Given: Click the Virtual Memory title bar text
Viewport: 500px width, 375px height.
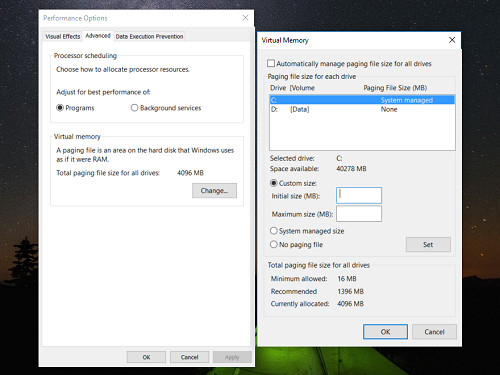Looking at the screenshot, I should (285, 40).
